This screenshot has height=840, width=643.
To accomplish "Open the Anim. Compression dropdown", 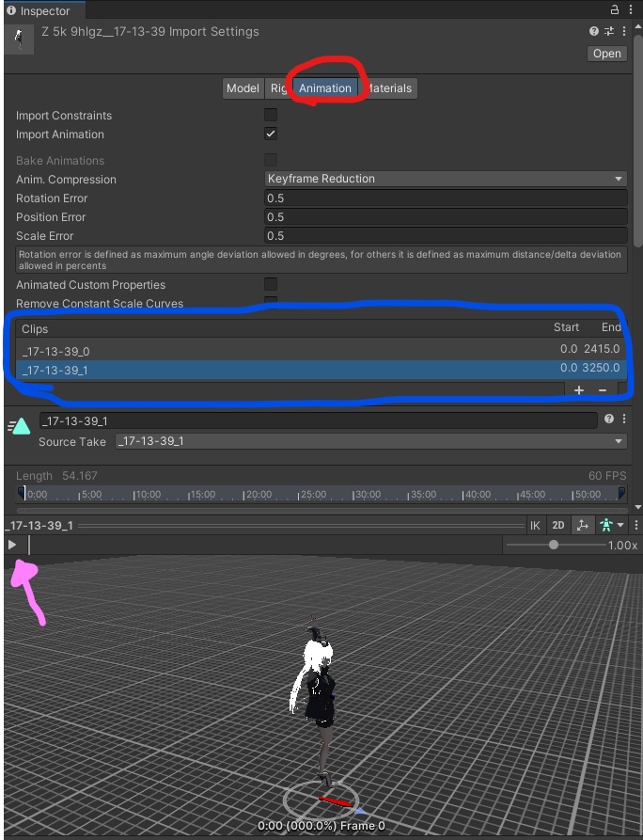I will (x=446, y=179).
